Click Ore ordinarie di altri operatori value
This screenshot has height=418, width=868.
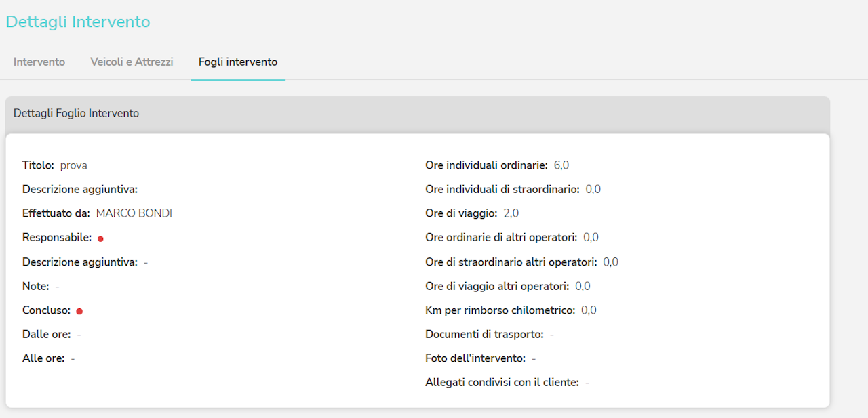tap(591, 238)
